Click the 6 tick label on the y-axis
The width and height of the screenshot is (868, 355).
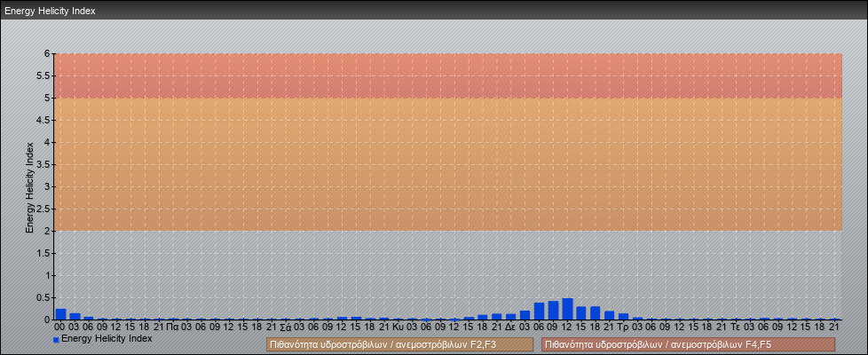[x=48, y=53]
